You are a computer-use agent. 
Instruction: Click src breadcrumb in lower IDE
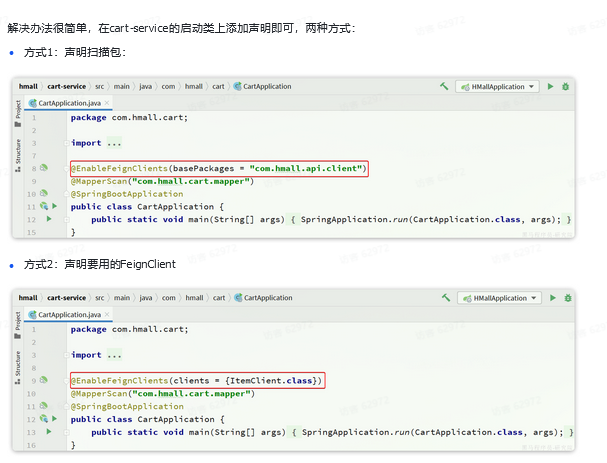click(99, 298)
